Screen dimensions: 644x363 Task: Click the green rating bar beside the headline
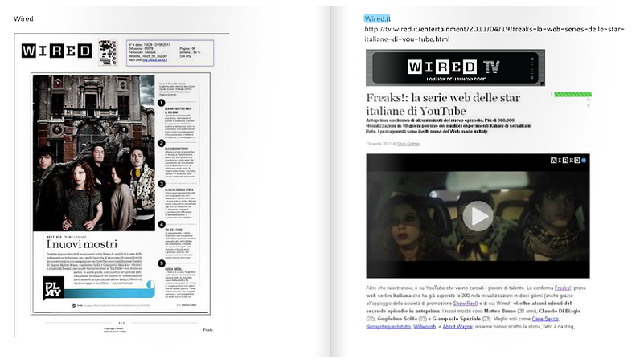tap(572, 94)
